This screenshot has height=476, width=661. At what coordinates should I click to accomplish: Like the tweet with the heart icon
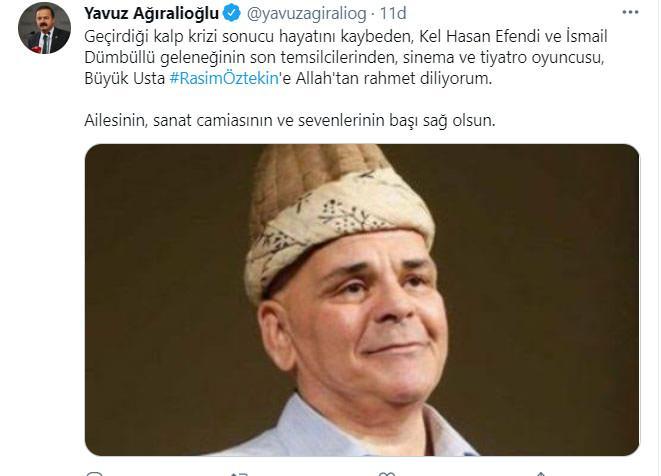coord(387,474)
